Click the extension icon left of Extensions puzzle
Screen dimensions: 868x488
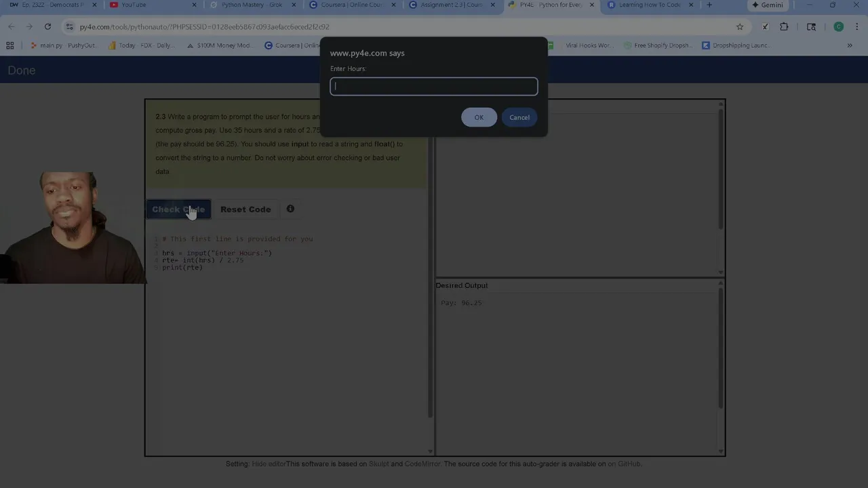(x=765, y=26)
